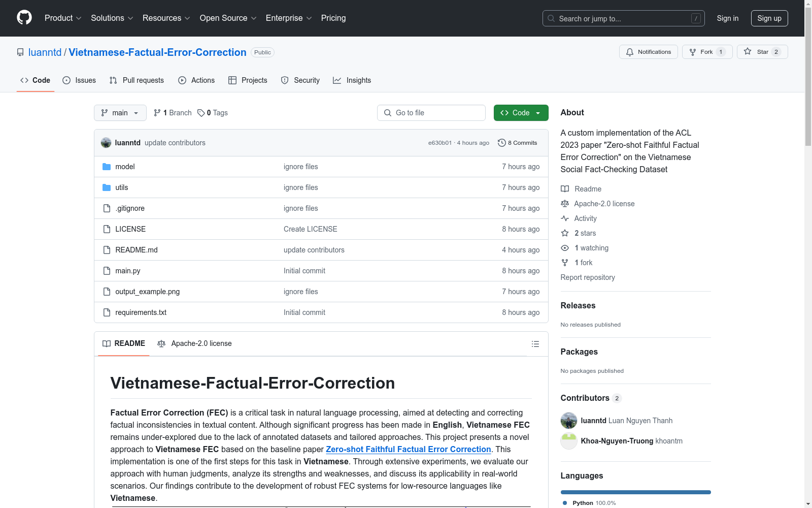
Task: Click commit hash e630b01
Action: click(439, 143)
